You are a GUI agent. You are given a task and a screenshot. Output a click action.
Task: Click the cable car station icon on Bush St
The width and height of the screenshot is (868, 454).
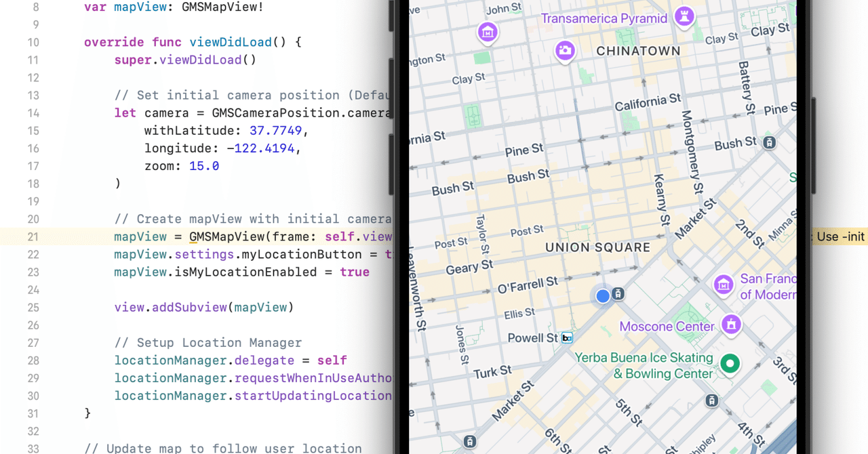click(770, 143)
